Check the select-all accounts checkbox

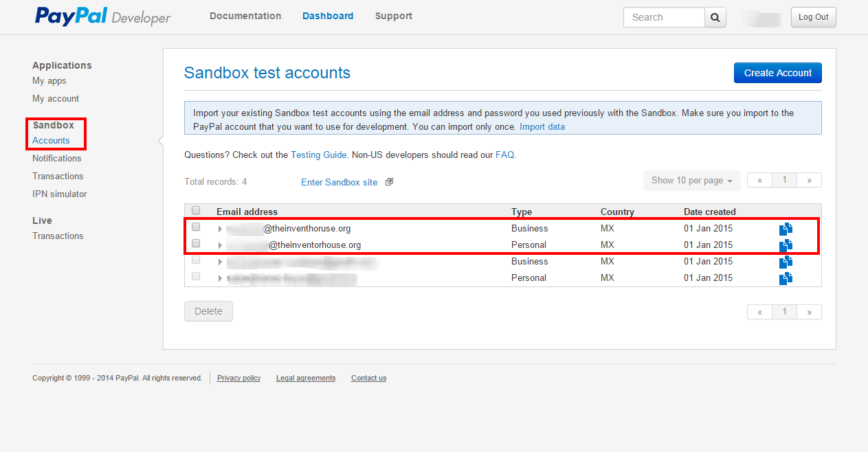coord(196,210)
